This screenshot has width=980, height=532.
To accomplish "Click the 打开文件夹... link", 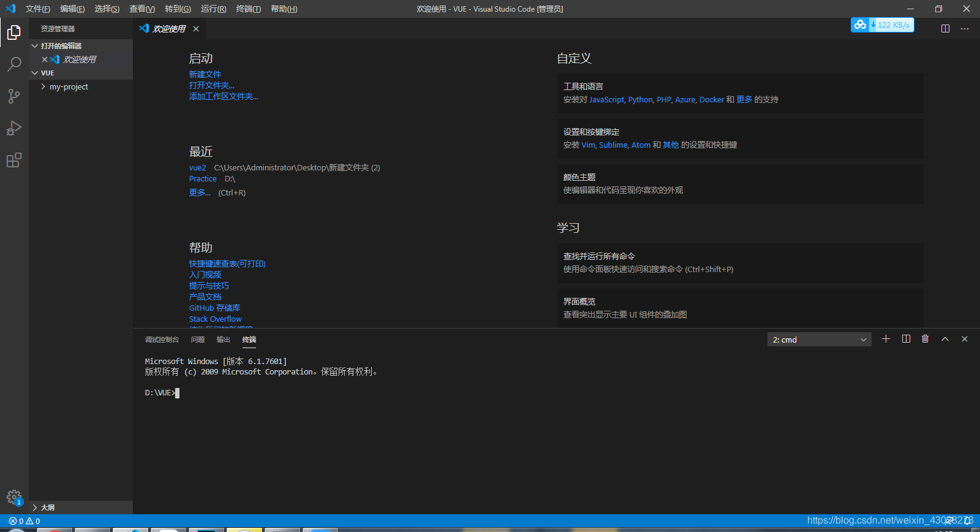I will pyautogui.click(x=212, y=86).
